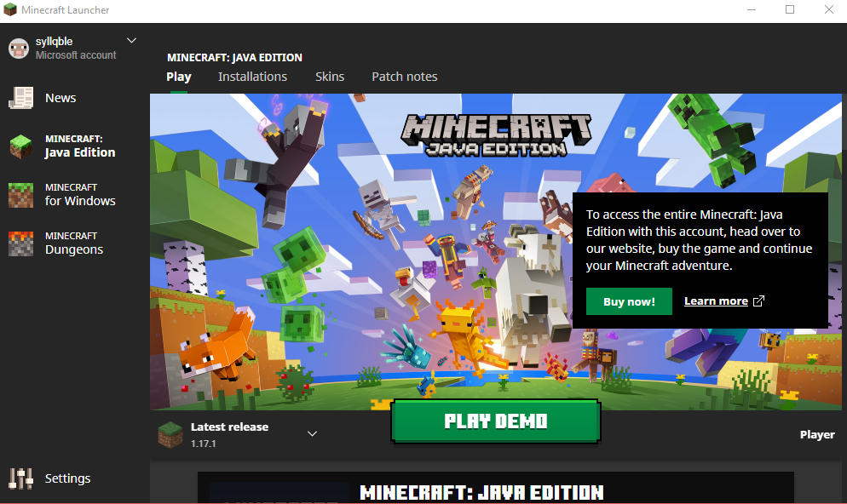Open the News section label

point(60,98)
